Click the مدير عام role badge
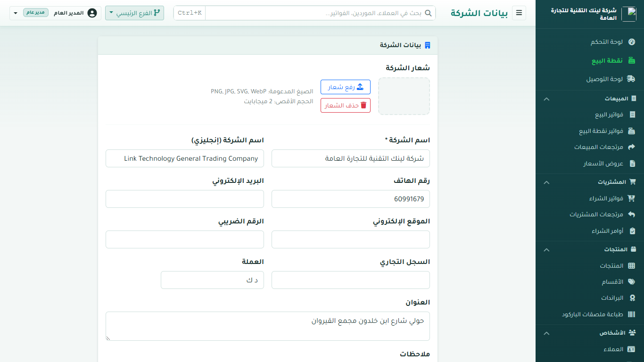 (36, 13)
